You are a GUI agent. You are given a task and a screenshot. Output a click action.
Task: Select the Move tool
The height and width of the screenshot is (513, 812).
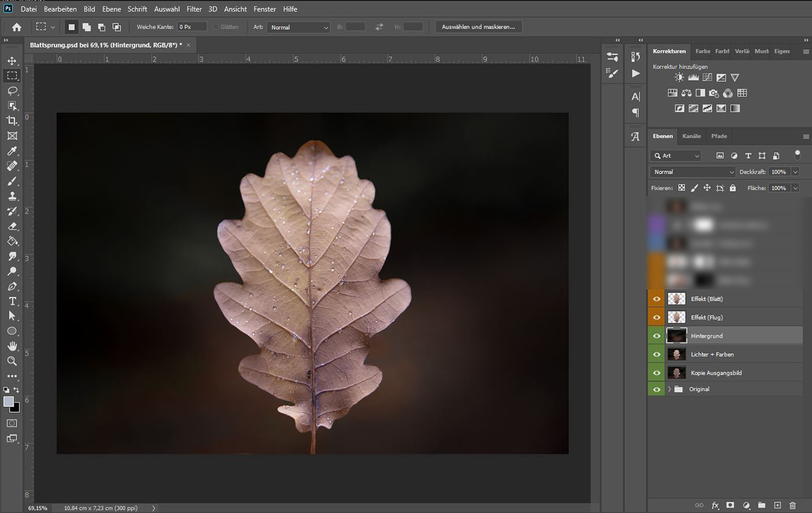click(12, 61)
